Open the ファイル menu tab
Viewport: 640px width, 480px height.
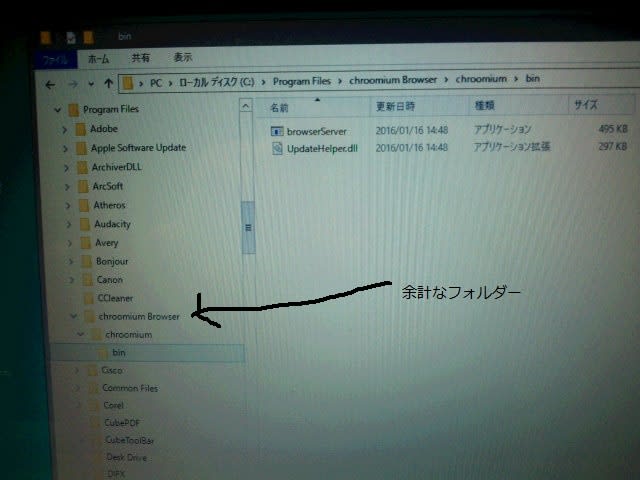[x=51, y=59]
